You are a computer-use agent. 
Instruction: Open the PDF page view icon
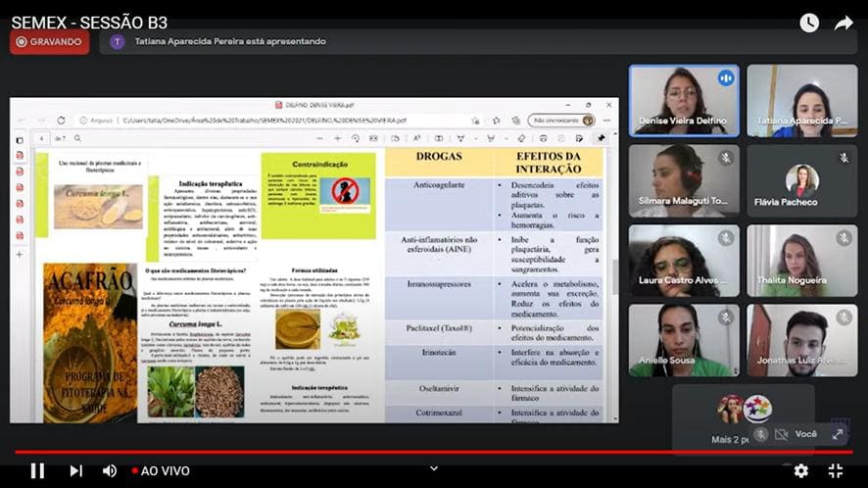click(x=395, y=138)
